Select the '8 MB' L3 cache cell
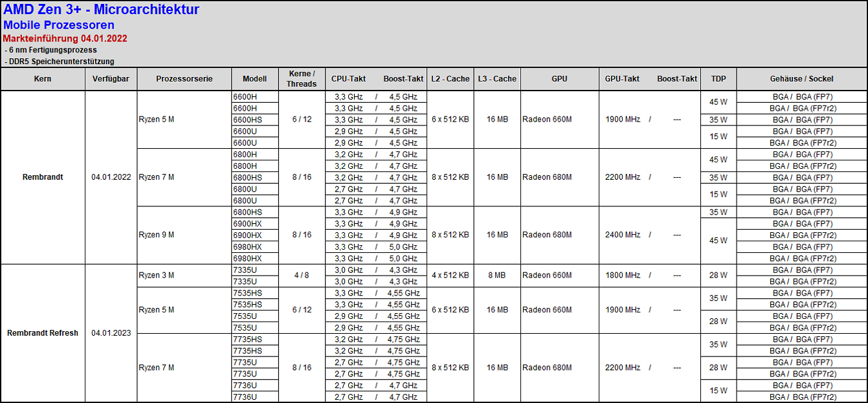 (497, 276)
